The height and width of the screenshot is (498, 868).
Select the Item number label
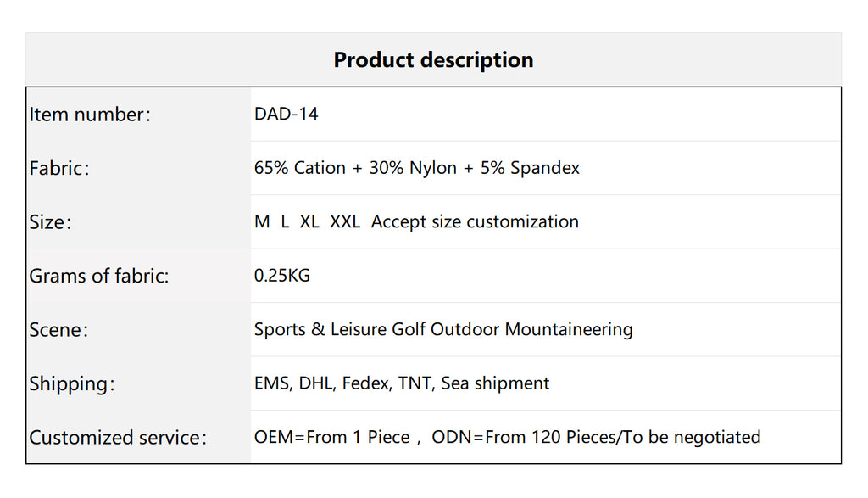[90, 115]
